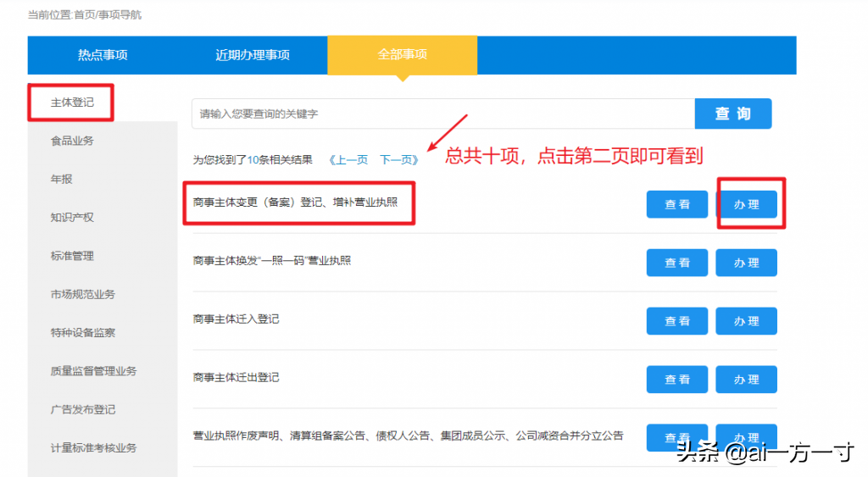Select the 全部事项 tab

click(402, 54)
